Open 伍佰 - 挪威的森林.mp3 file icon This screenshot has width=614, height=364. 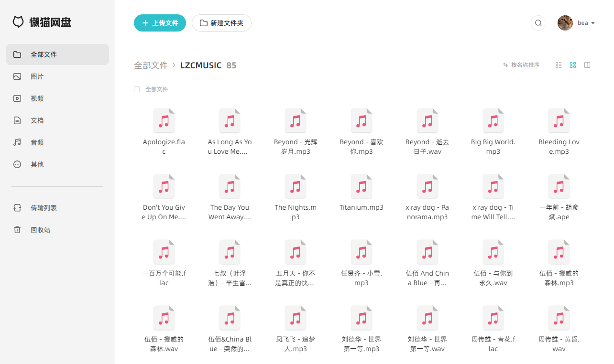tap(559, 252)
